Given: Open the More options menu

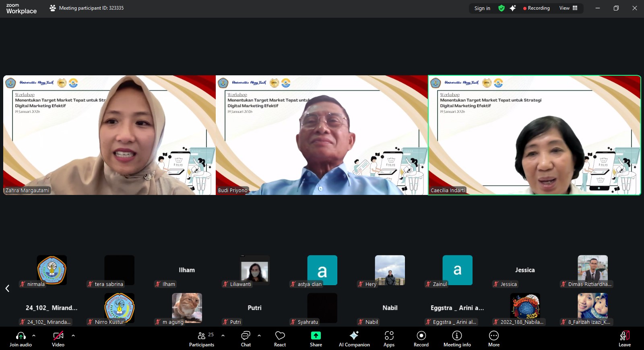Looking at the screenshot, I should (494, 339).
